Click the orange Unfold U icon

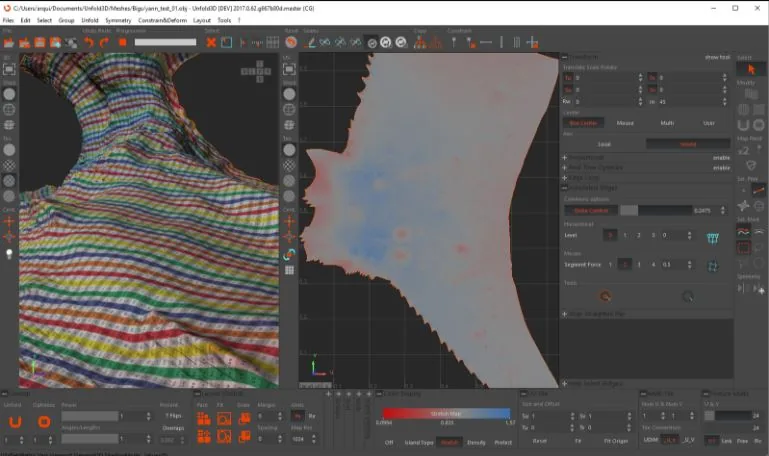15,422
